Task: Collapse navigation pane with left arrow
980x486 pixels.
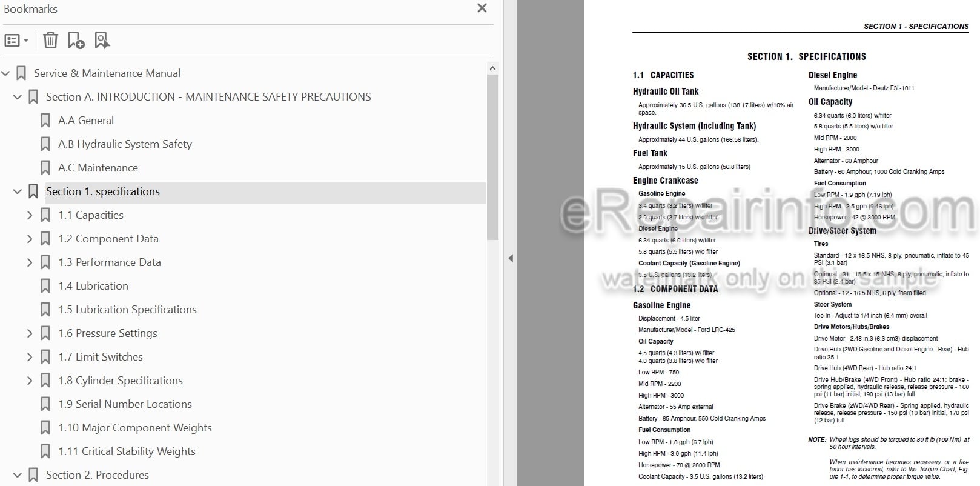Action: (511, 258)
